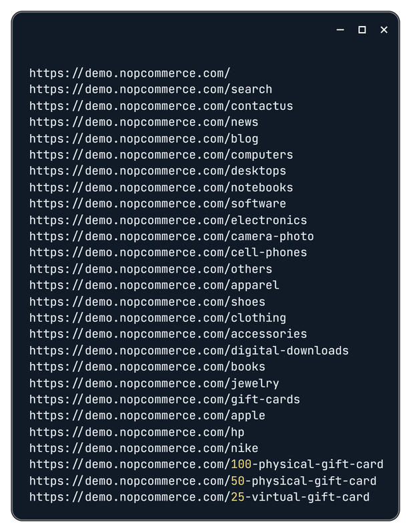This screenshot has height=532, width=411.
Task: Open the cell-phones URL
Action: [168, 252]
